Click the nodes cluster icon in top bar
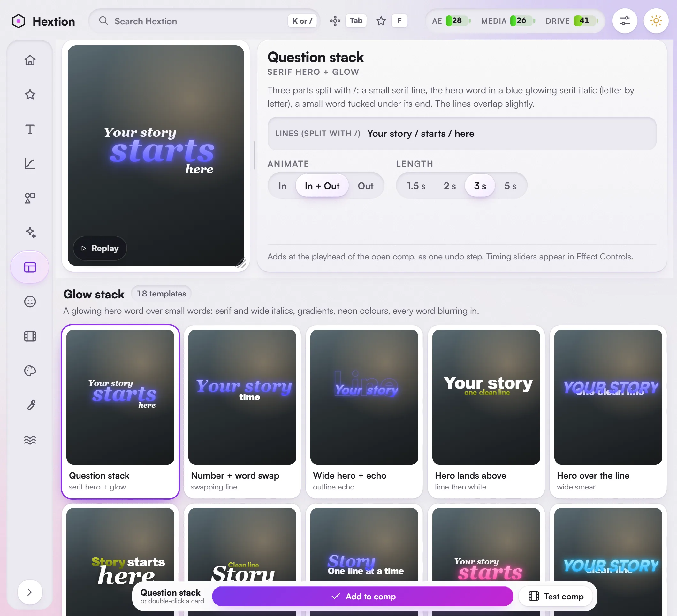The width and height of the screenshot is (677, 616). point(335,21)
